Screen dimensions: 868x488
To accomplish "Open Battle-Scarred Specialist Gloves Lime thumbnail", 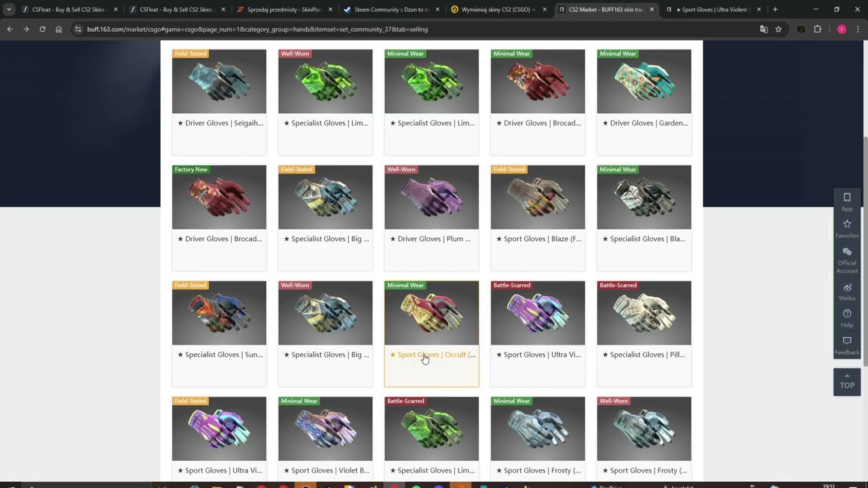I will pyautogui.click(x=431, y=429).
